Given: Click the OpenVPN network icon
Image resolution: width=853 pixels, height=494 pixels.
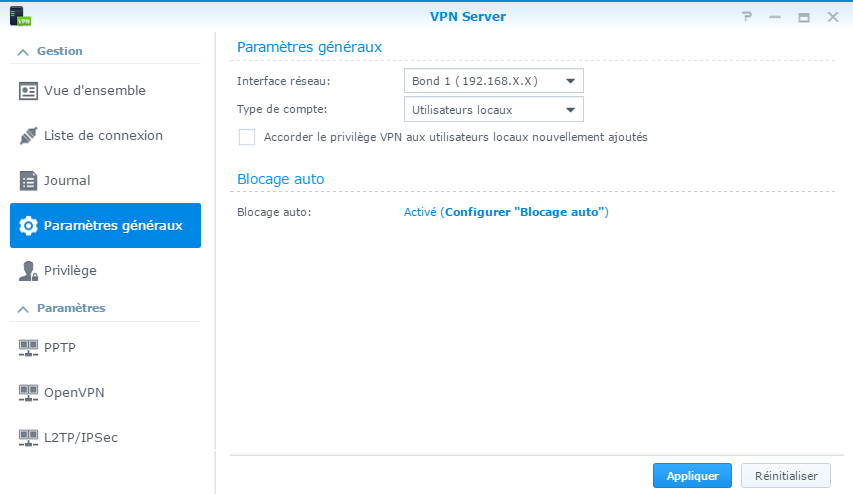Looking at the screenshot, I should (x=28, y=392).
